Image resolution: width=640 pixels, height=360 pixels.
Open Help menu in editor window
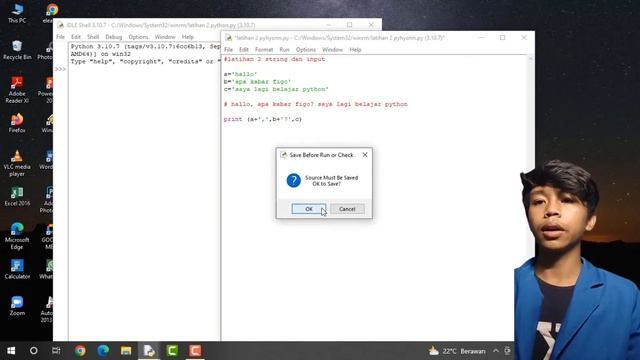[x=355, y=50]
